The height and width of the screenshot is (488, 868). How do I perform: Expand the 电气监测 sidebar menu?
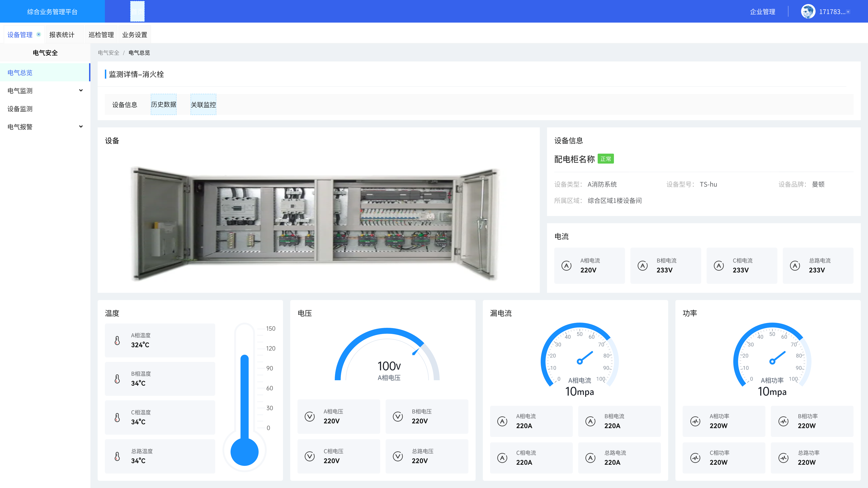click(x=81, y=91)
